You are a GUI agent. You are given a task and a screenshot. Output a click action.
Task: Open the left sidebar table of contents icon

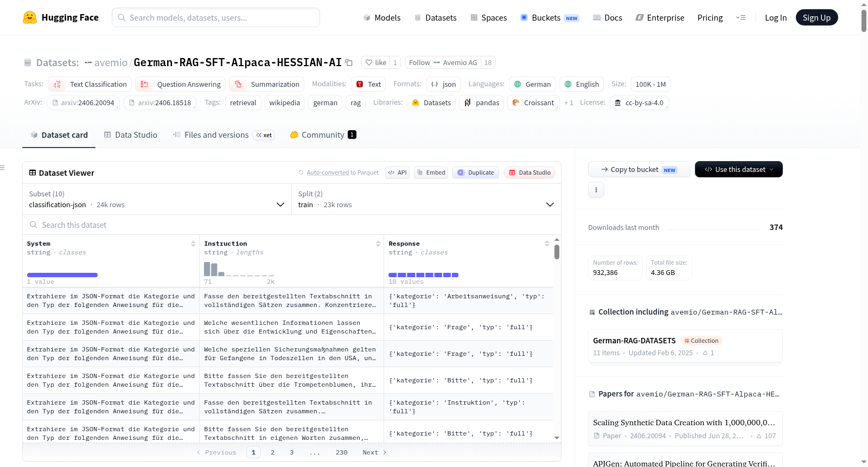coord(2,168)
